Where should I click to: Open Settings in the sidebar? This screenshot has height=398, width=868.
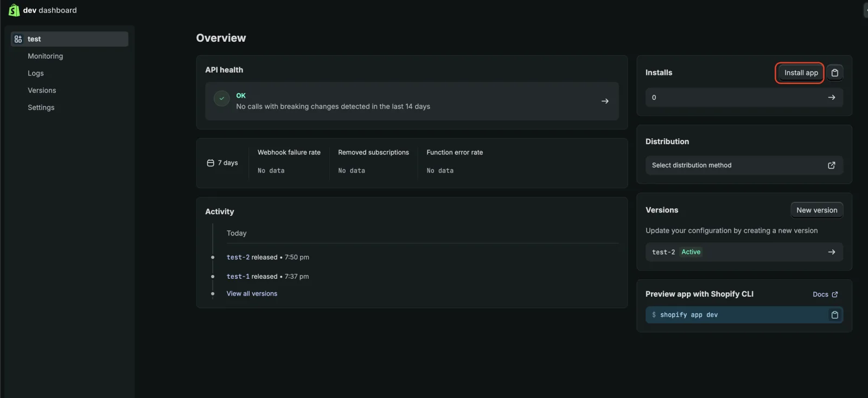(x=41, y=107)
